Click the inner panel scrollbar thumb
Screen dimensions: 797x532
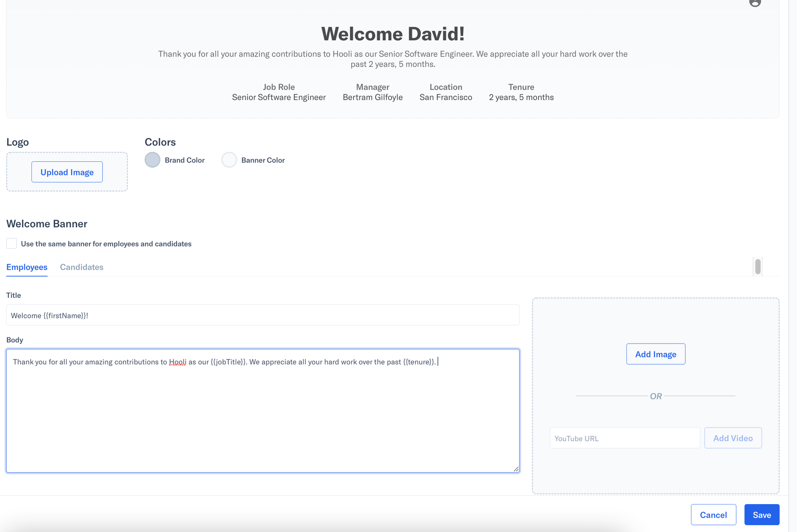(758, 267)
